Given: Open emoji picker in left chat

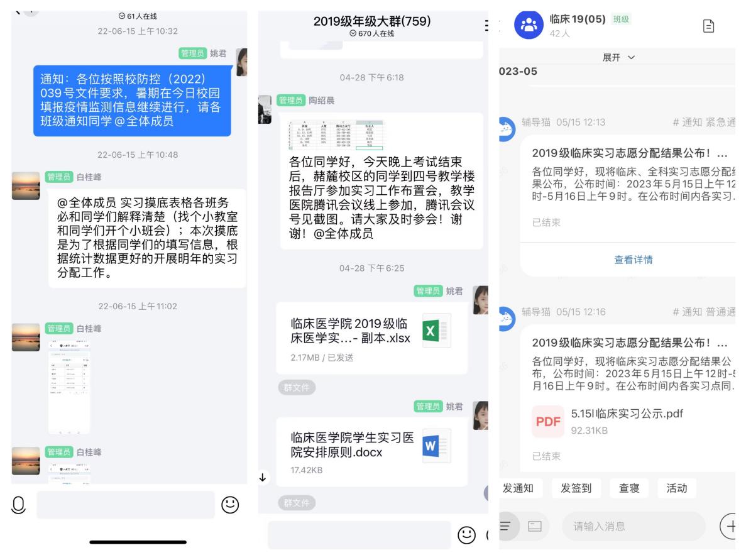Looking at the screenshot, I should (230, 505).
